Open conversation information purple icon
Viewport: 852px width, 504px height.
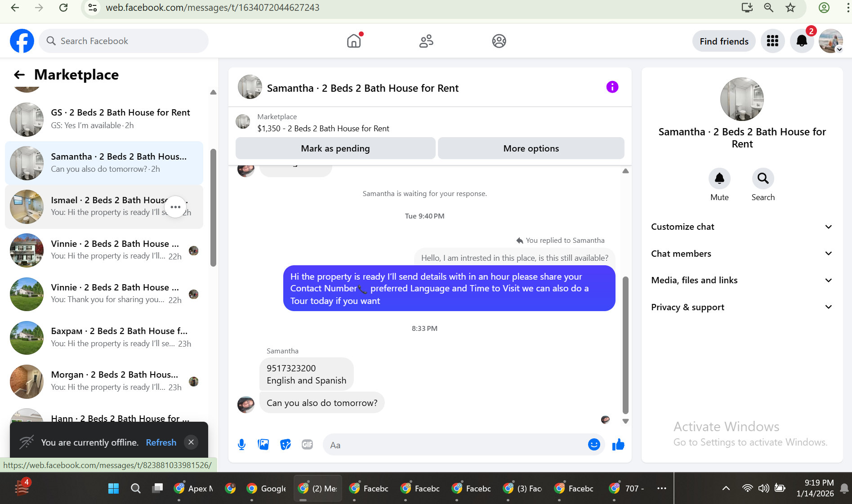coord(612,87)
